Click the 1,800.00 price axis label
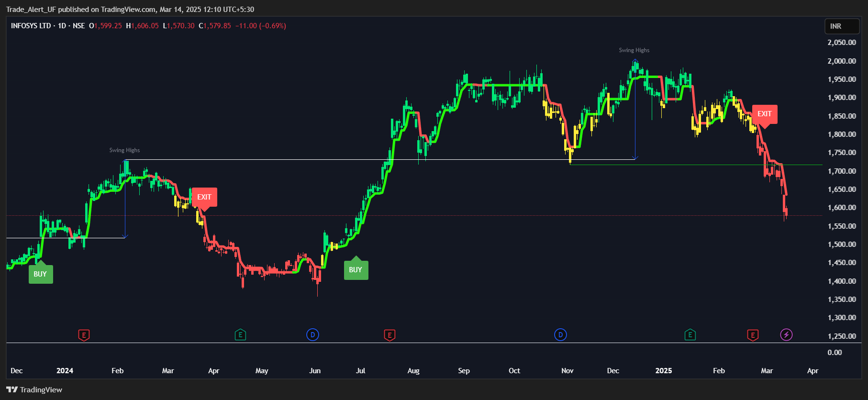This screenshot has height=400, width=868. tap(842, 134)
